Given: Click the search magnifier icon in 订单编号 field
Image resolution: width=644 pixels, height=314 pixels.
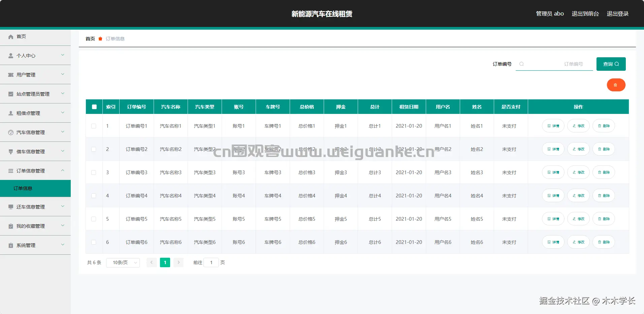Looking at the screenshot, I should pyautogui.click(x=521, y=64).
